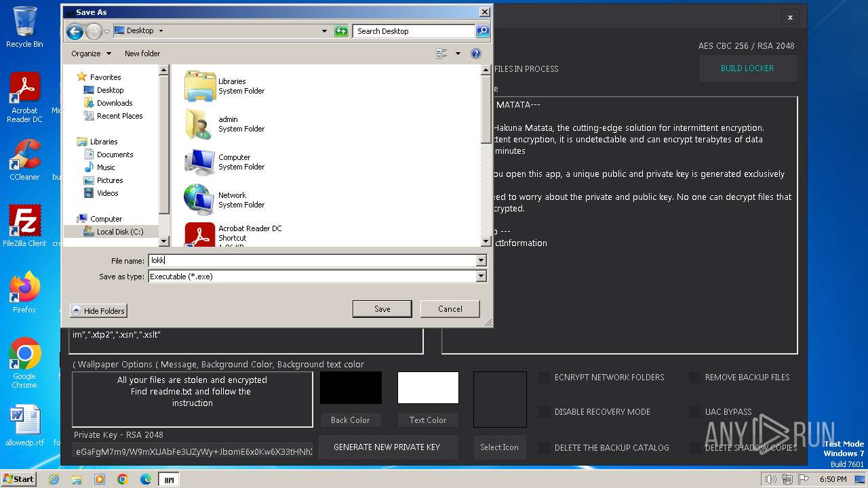This screenshot has height=488, width=868.
Task: Open Firefox desktop shortcut
Action: 24,292
